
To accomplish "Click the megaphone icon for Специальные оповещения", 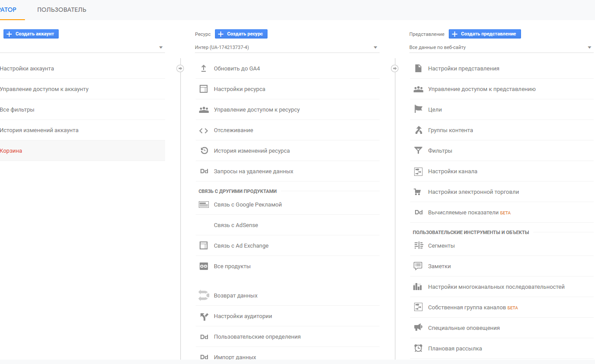I will click(x=418, y=328).
